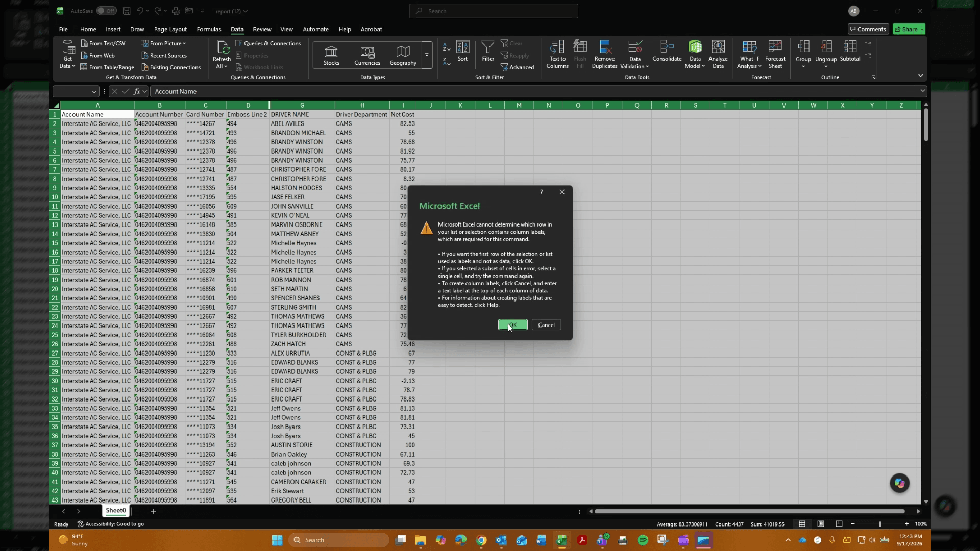Sort A to Z ascending
This screenshot has width=980, height=551.
(x=447, y=47)
